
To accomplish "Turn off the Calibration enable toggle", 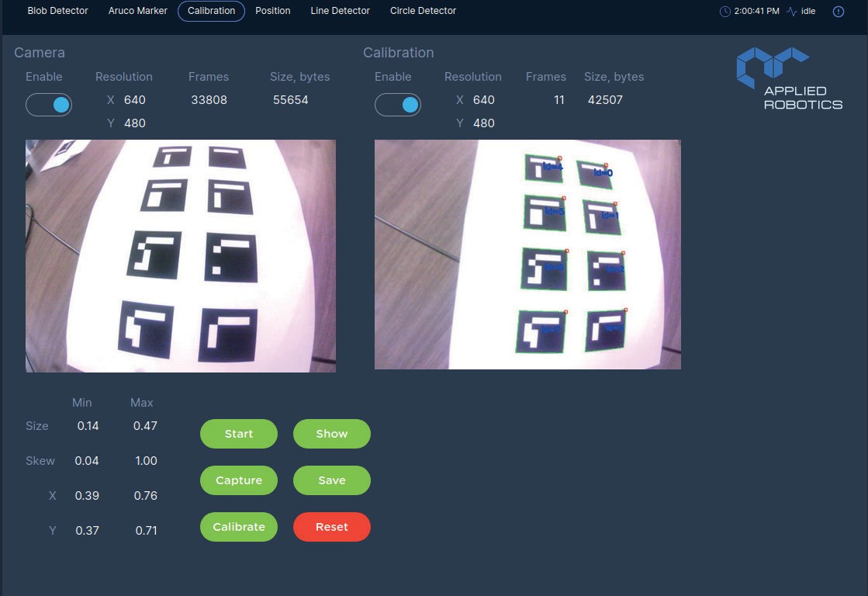I will [x=398, y=105].
